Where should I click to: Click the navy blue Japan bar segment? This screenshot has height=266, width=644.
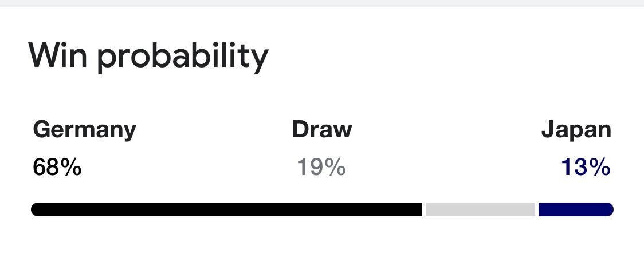point(574,209)
